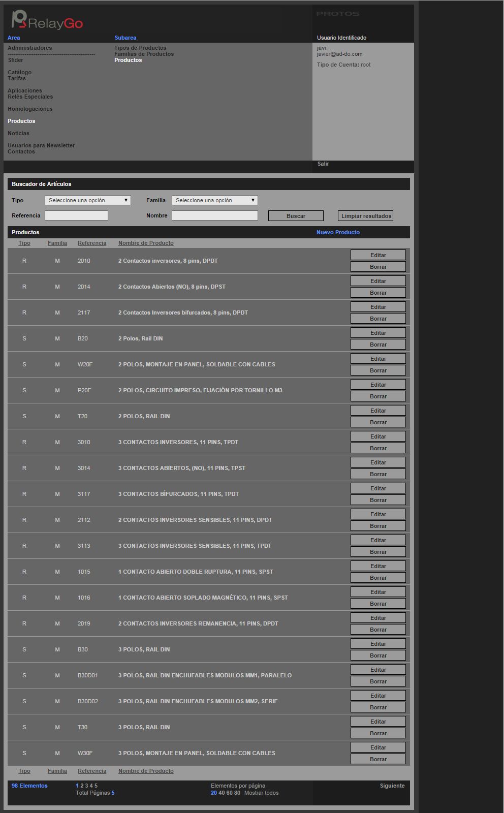Open the Familia dropdown
The width and height of the screenshot is (504, 813).
[x=215, y=200]
